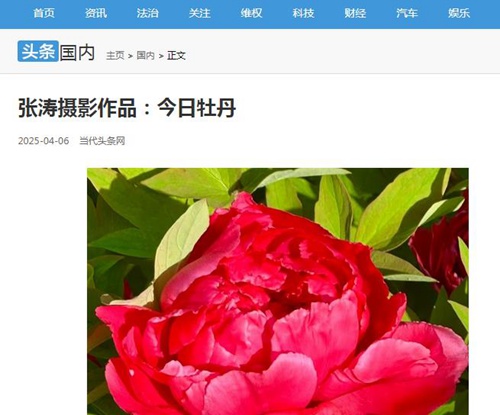The width and height of the screenshot is (500, 415).
Task: Click the 科技 nav item
Action: tap(303, 13)
